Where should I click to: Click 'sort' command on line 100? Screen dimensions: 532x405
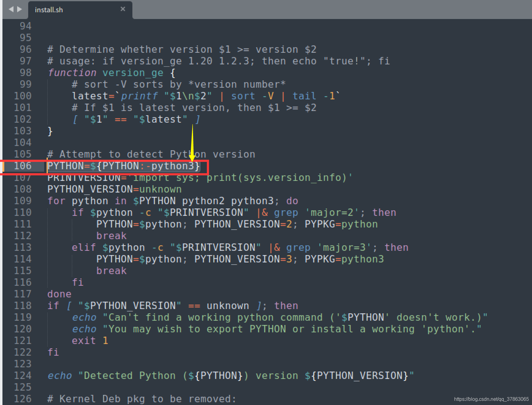click(243, 96)
